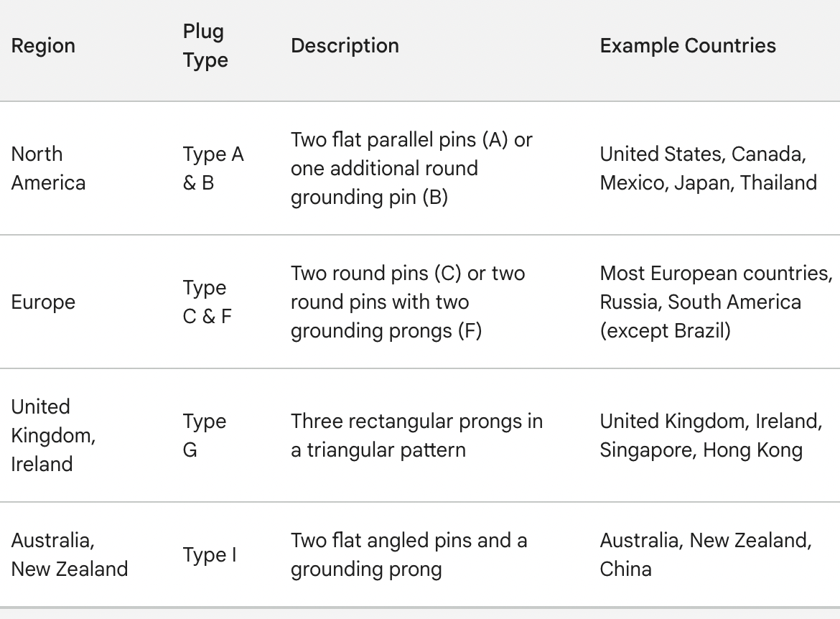Click the Description column header
Viewport: 840px width, 619px height.
(345, 46)
